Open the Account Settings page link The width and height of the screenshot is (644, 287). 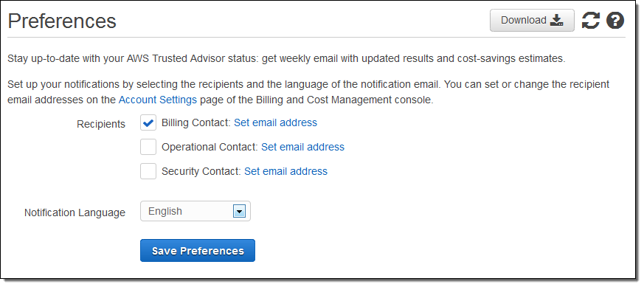(158, 100)
